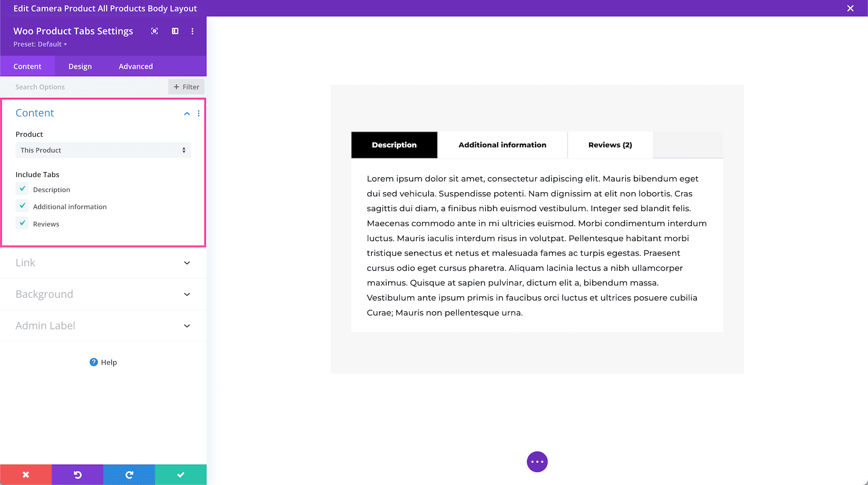Click the Filter button
The width and height of the screenshot is (868, 485).
click(x=187, y=87)
